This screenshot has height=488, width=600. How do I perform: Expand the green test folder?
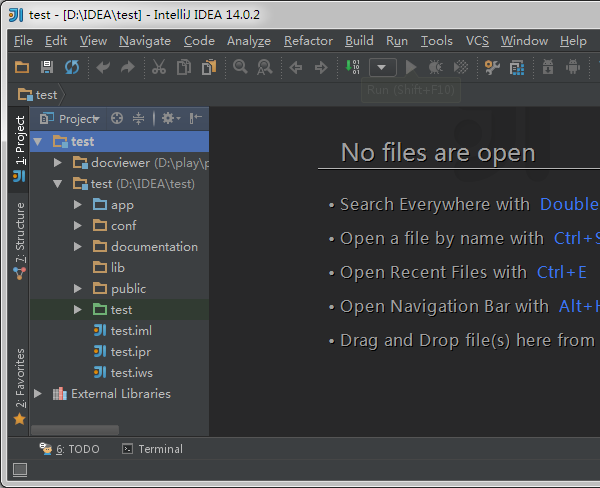coord(78,310)
